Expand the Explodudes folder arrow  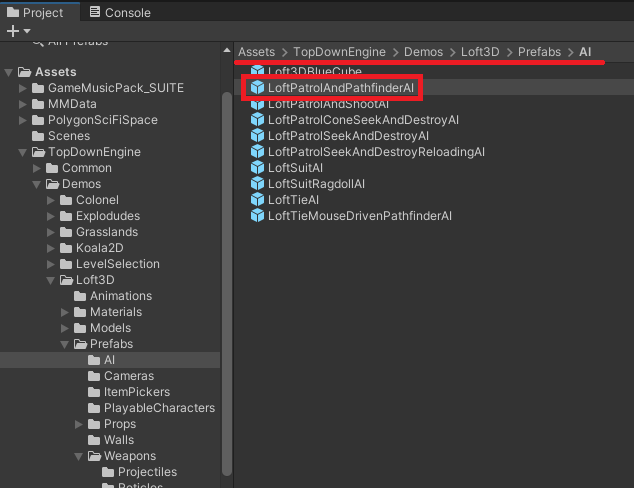[51, 216]
